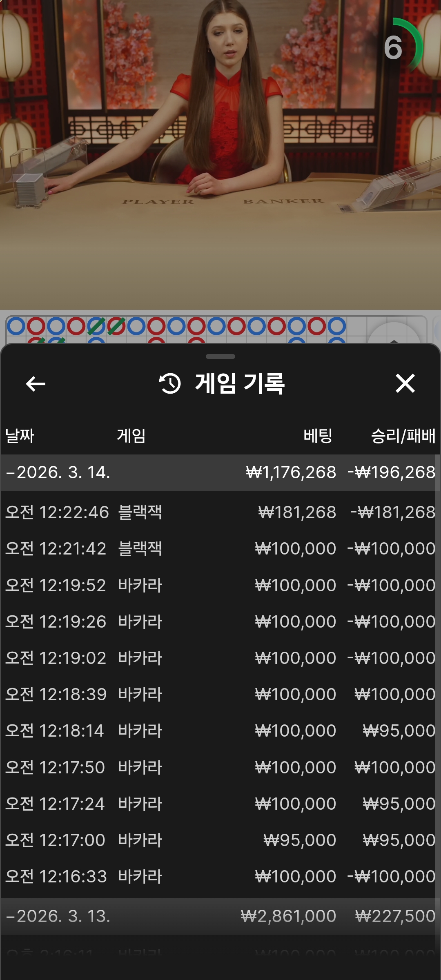This screenshot has width=441, height=980.
Task: Click the 베팅 column header
Action: coord(318,436)
